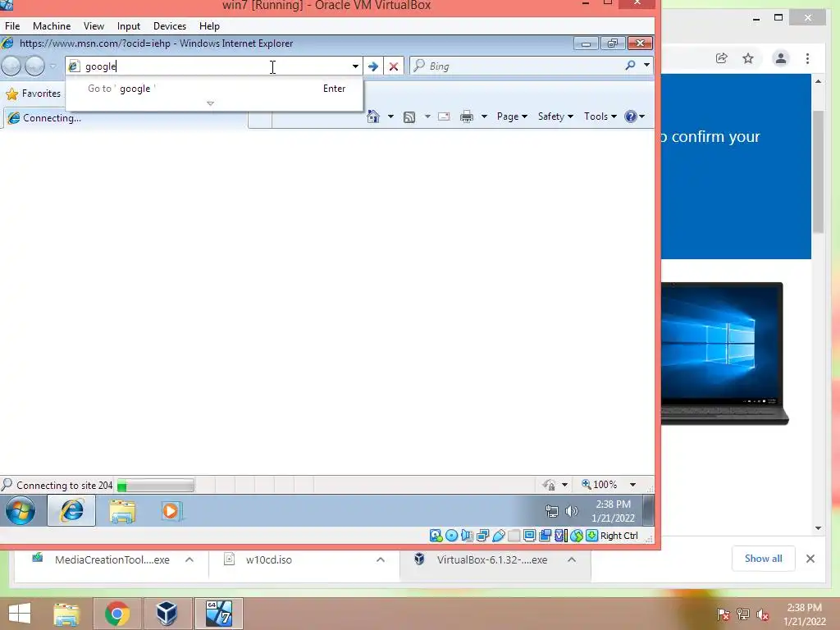
Task: Click the IE Go arrow button
Action: [373, 66]
